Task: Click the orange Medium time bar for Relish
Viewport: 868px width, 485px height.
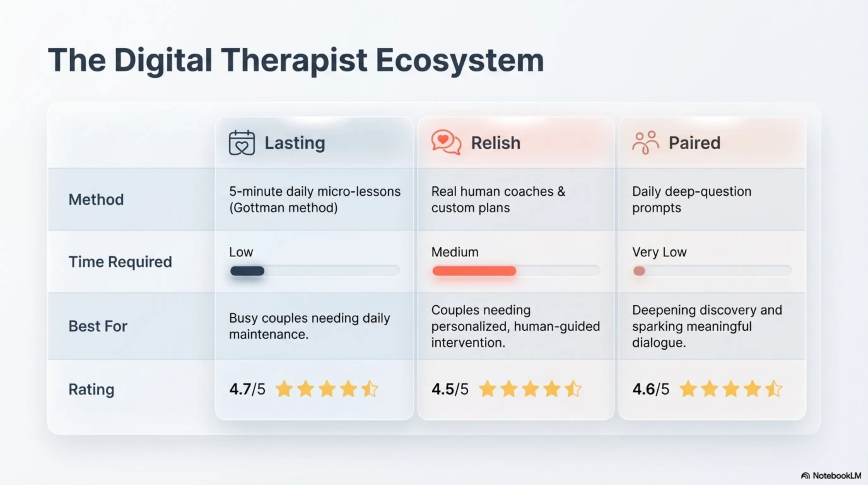Action: click(x=474, y=271)
